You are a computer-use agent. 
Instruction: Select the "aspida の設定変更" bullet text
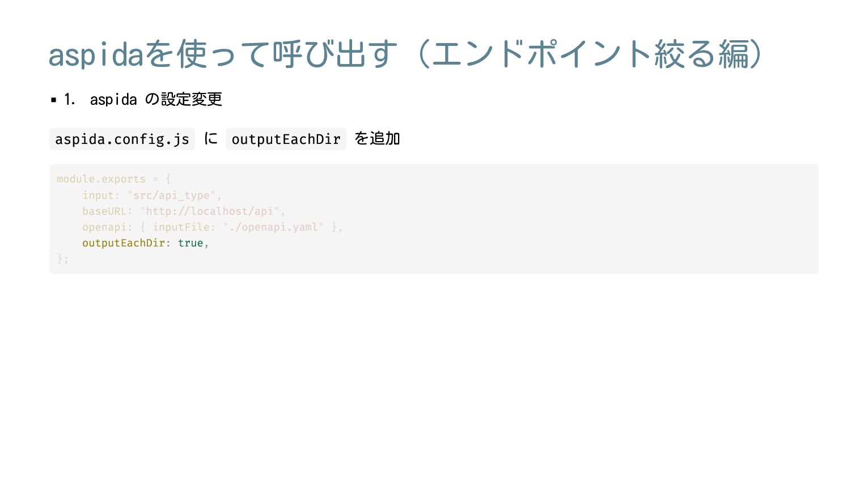pos(156,100)
